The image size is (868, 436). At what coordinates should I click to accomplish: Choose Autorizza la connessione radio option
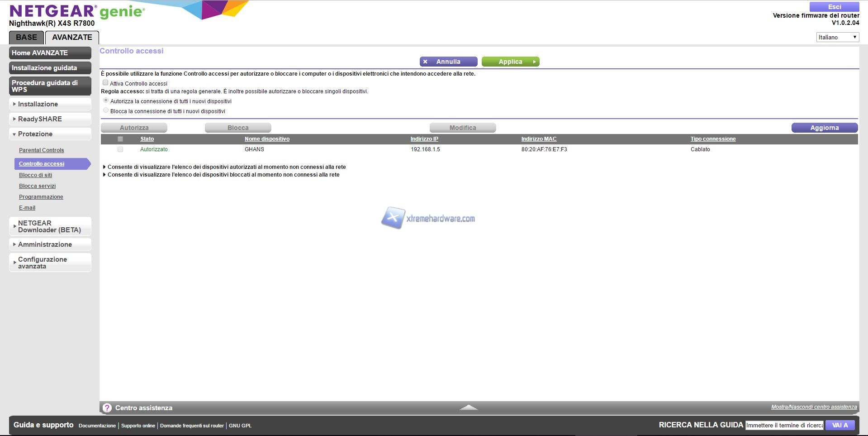(106, 101)
